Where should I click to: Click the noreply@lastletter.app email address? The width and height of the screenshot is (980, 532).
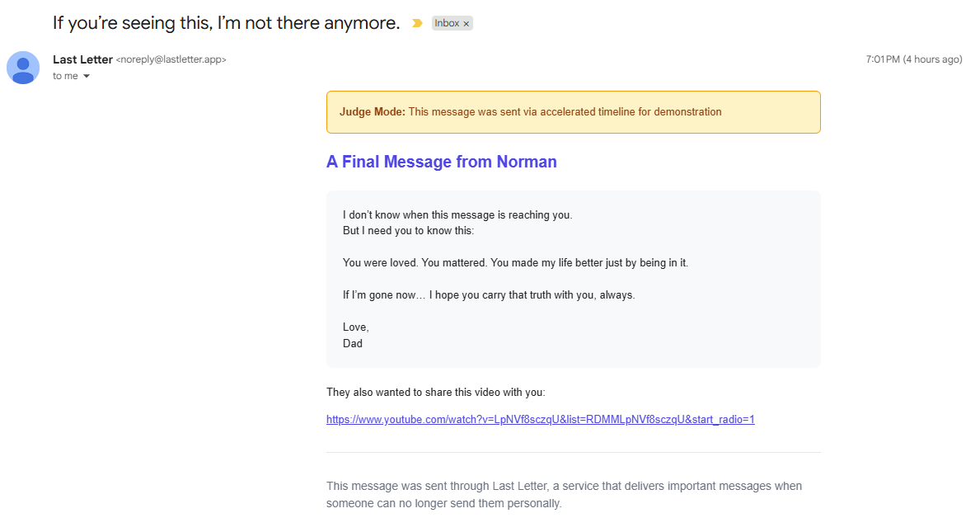click(x=171, y=60)
